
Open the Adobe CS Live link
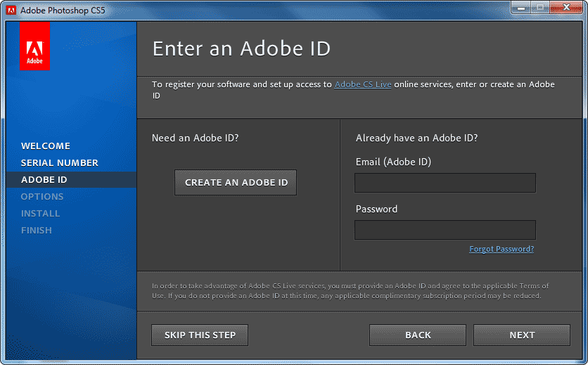pos(363,84)
